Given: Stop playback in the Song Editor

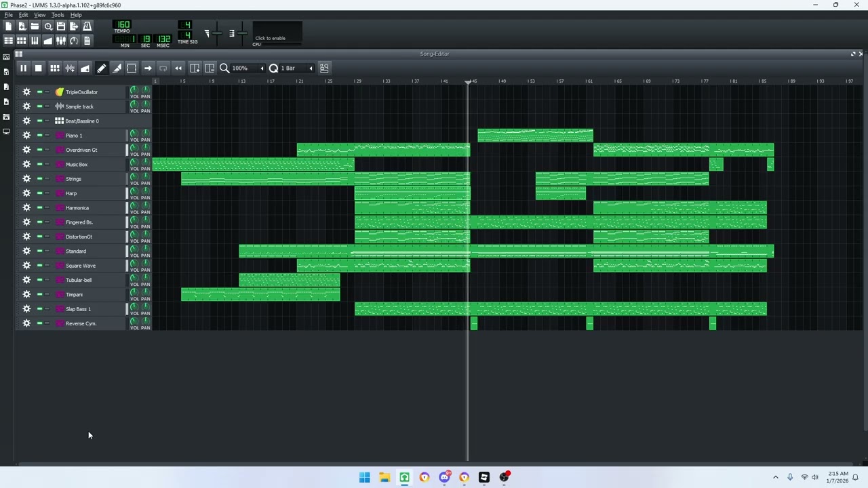Looking at the screenshot, I should pyautogui.click(x=39, y=68).
